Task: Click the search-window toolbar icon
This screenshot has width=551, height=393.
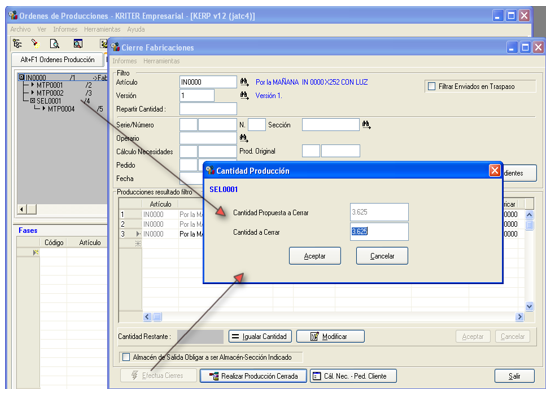Action: point(78,44)
